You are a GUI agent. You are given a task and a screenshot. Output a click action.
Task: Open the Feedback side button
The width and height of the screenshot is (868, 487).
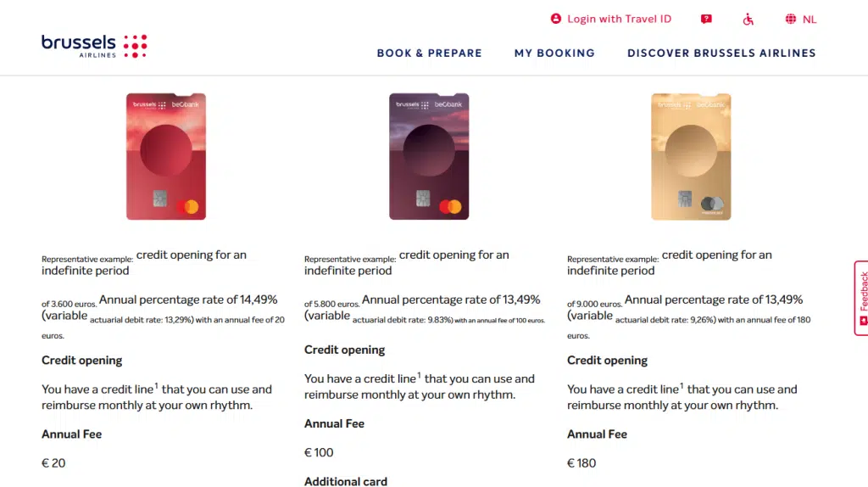pyautogui.click(x=862, y=293)
